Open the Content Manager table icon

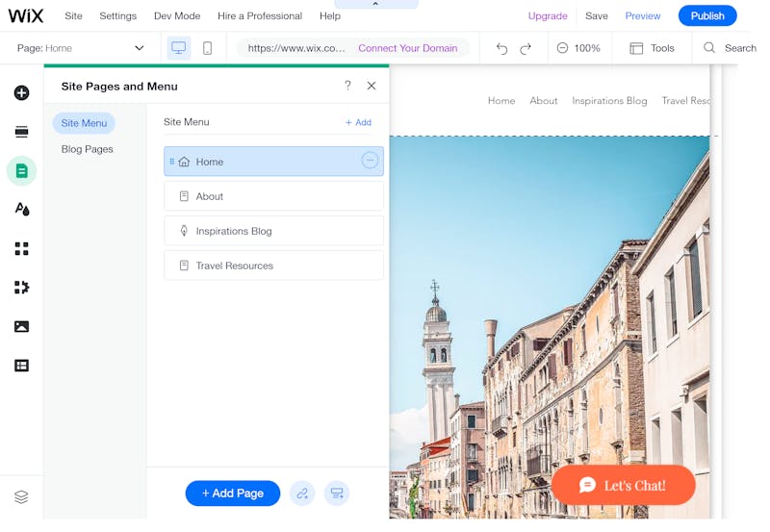[x=21, y=366]
